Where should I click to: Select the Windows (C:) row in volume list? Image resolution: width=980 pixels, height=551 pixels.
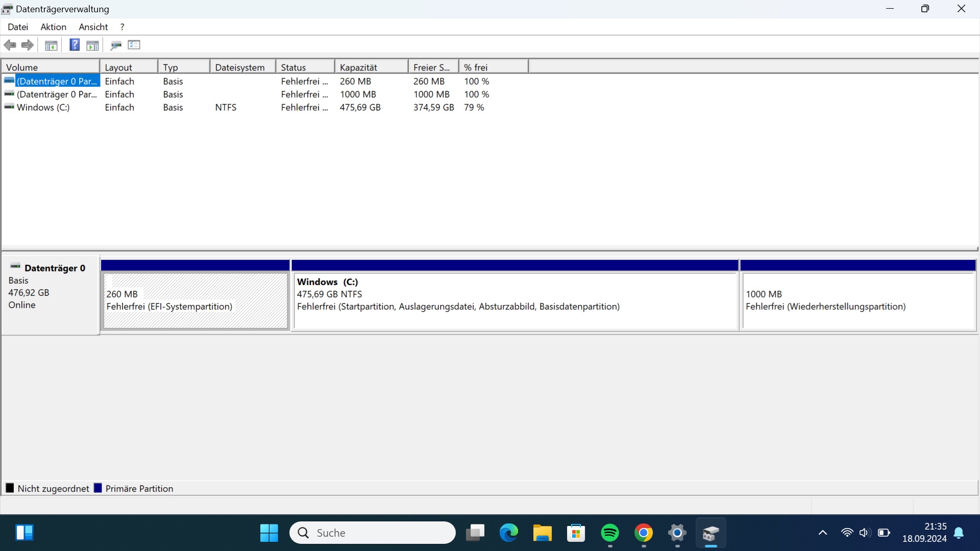coord(43,108)
